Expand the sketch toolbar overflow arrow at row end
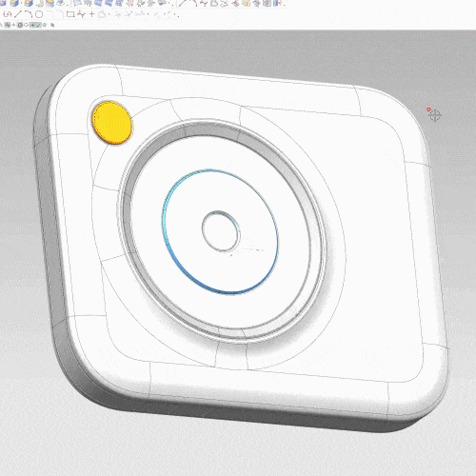The image size is (476, 476). (x=178, y=16)
